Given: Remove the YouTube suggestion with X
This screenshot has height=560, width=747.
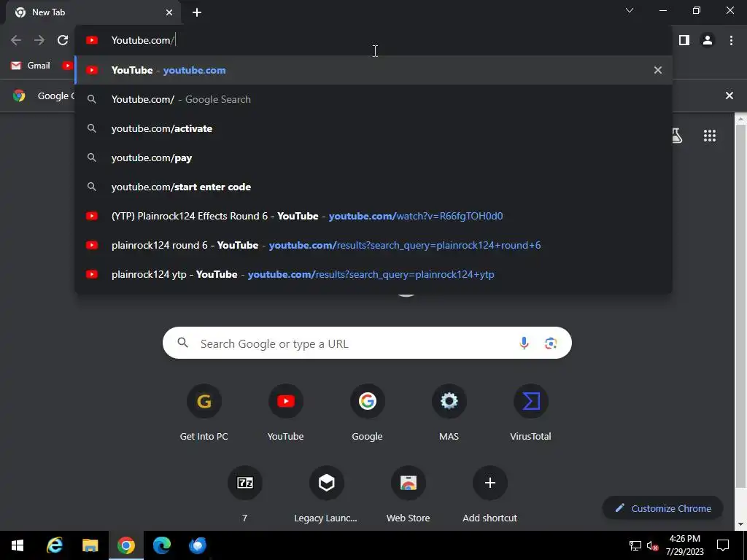Looking at the screenshot, I should coord(658,70).
